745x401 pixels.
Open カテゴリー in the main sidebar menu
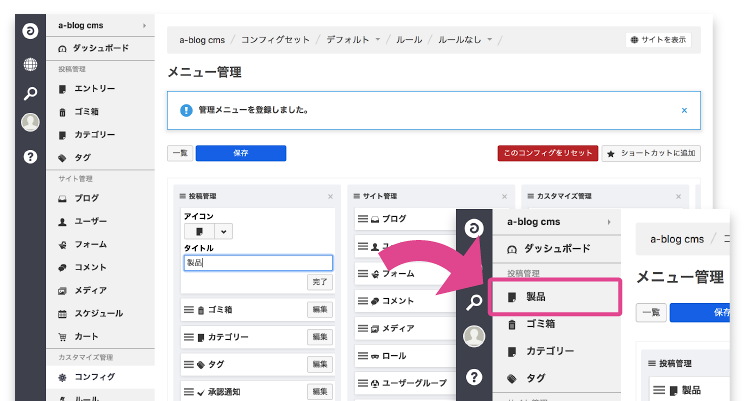coord(100,135)
